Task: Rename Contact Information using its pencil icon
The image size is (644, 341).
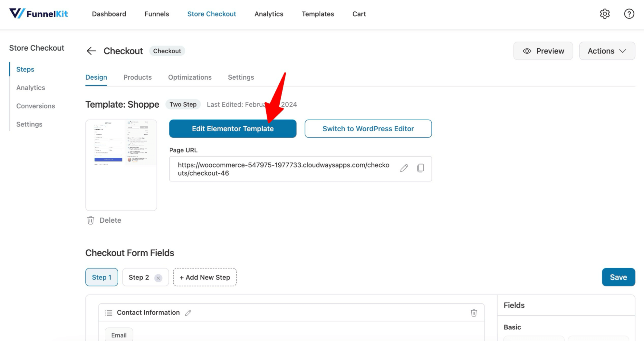Action: pos(188,312)
